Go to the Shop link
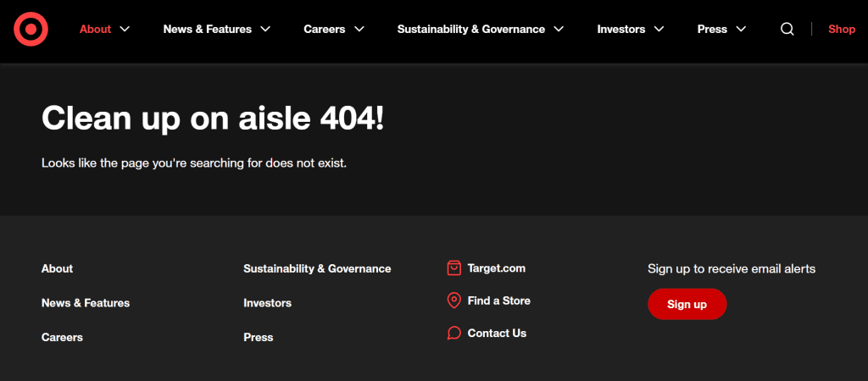868x381 pixels. coord(841,29)
